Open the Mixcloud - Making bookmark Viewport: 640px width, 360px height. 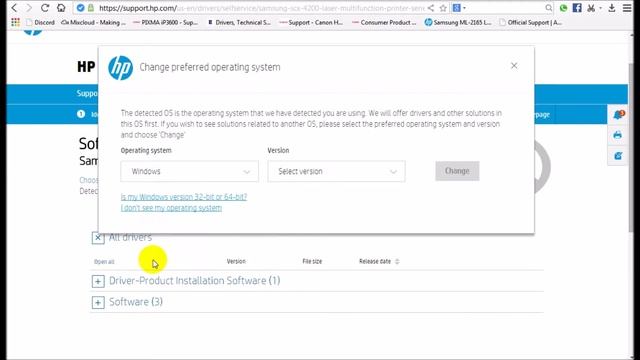click(93, 22)
